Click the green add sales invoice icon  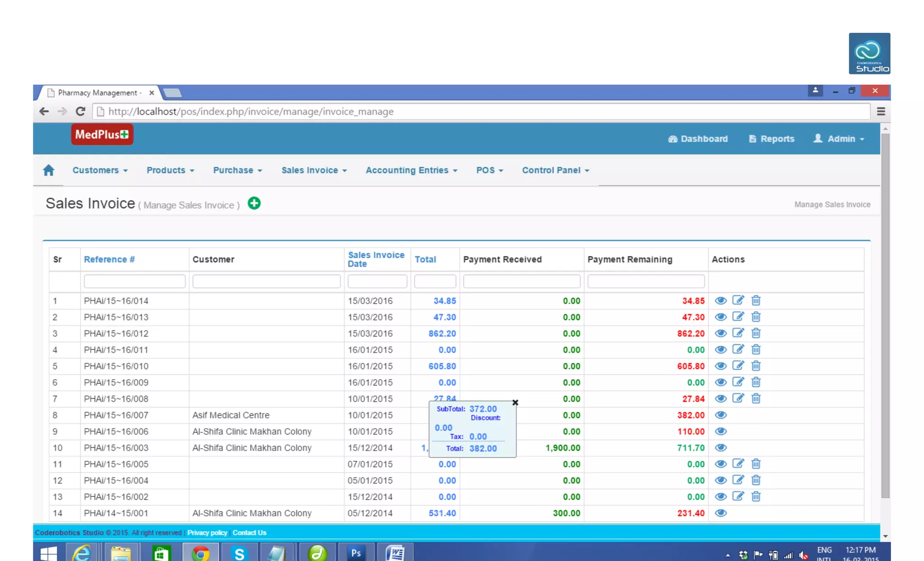254,204
